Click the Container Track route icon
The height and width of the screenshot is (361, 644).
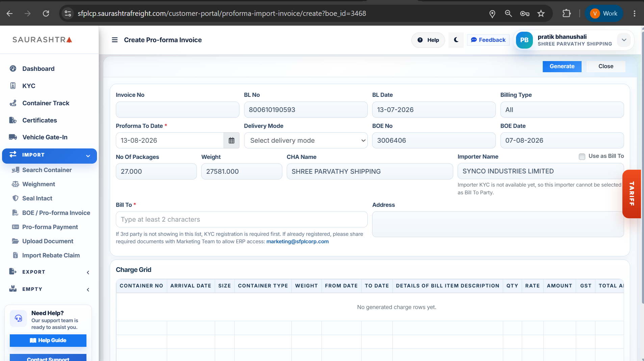click(x=13, y=103)
